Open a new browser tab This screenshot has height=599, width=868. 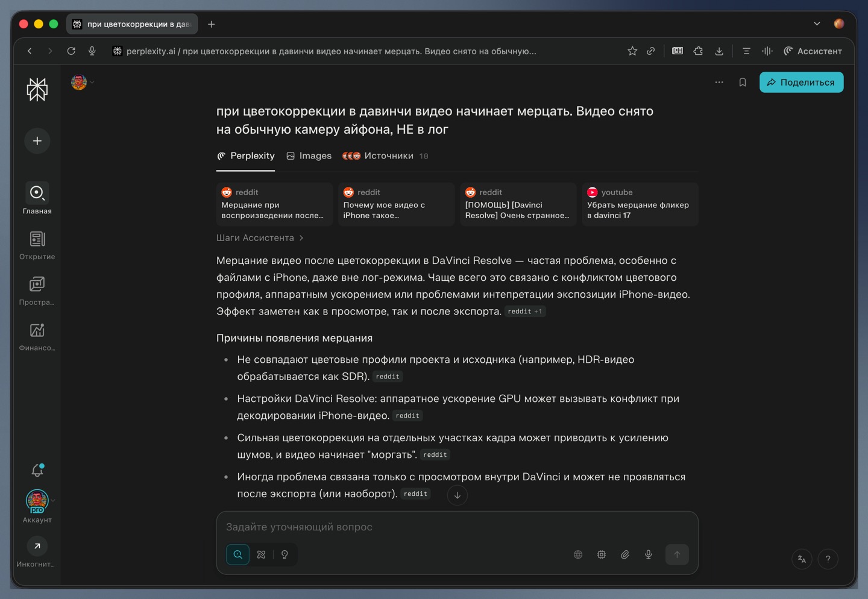(212, 24)
